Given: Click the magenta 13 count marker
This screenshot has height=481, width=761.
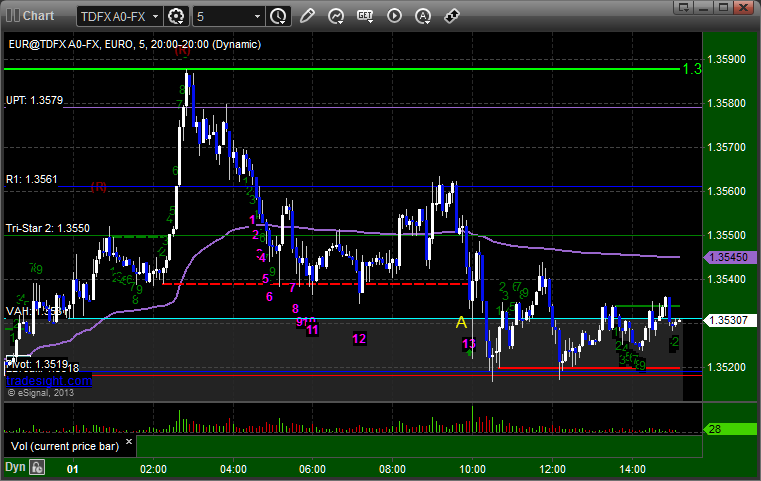Looking at the screenshot, I should point(468,344).
